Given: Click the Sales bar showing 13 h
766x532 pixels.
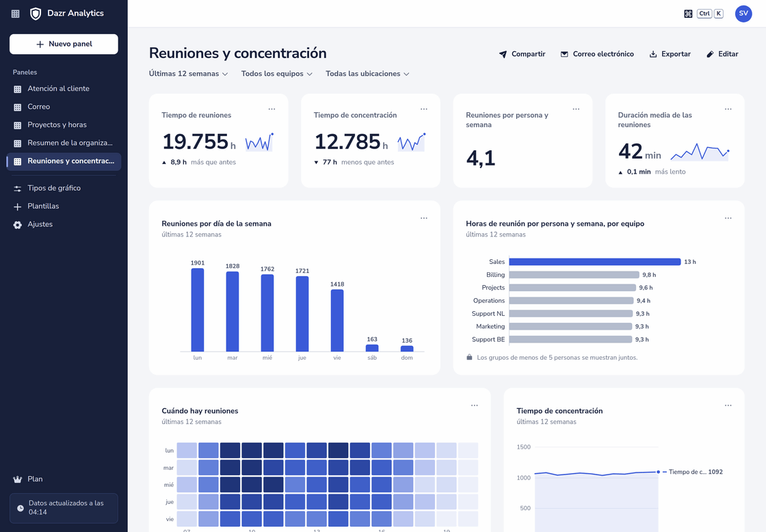Looking at the screenshot, I should pyautogui.click(x=594, y=262).
